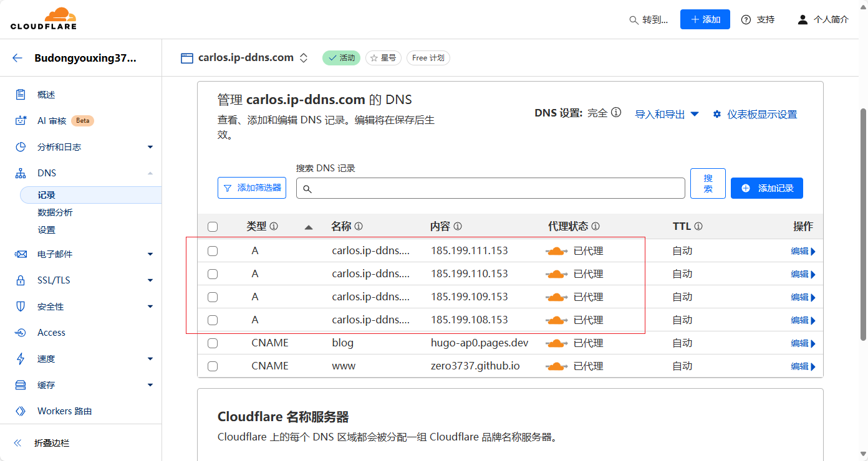Open the 概述 sidebar item

click(46, 95)
